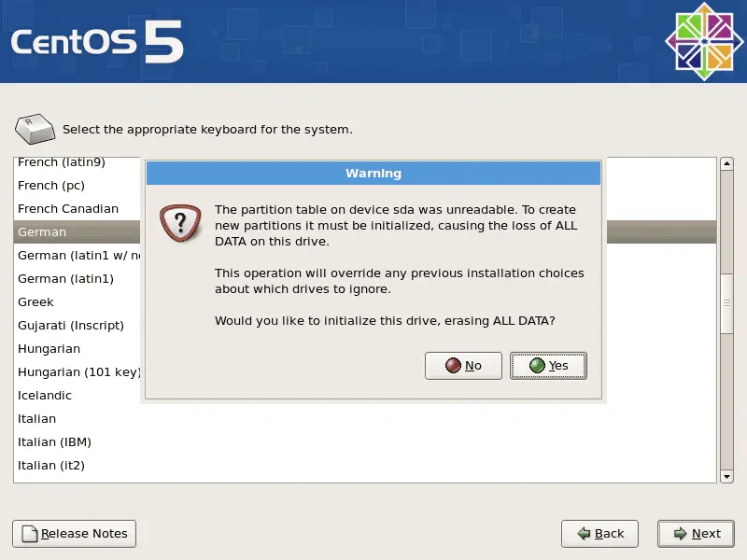This screenshot has width=747, height=560.
Task: Select Italian (it2) keyboard
Action: [x=365, y=465]
